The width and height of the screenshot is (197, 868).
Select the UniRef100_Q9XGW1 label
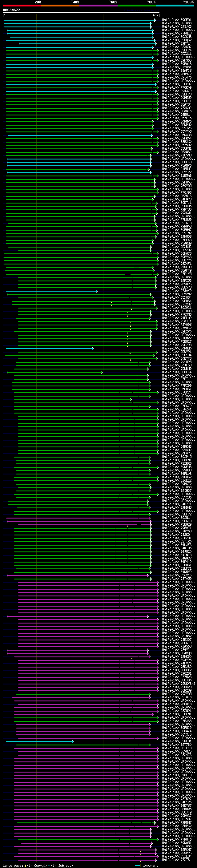(177, 213)
